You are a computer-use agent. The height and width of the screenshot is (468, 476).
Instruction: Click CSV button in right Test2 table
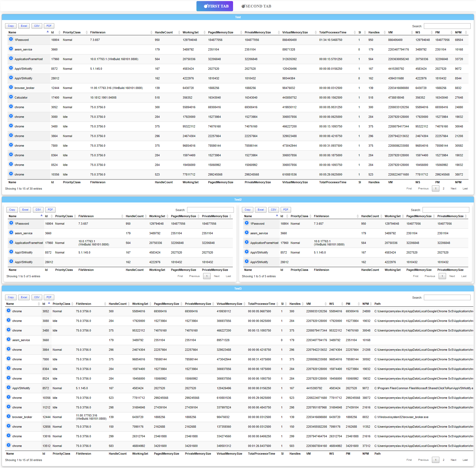[273, 210]
